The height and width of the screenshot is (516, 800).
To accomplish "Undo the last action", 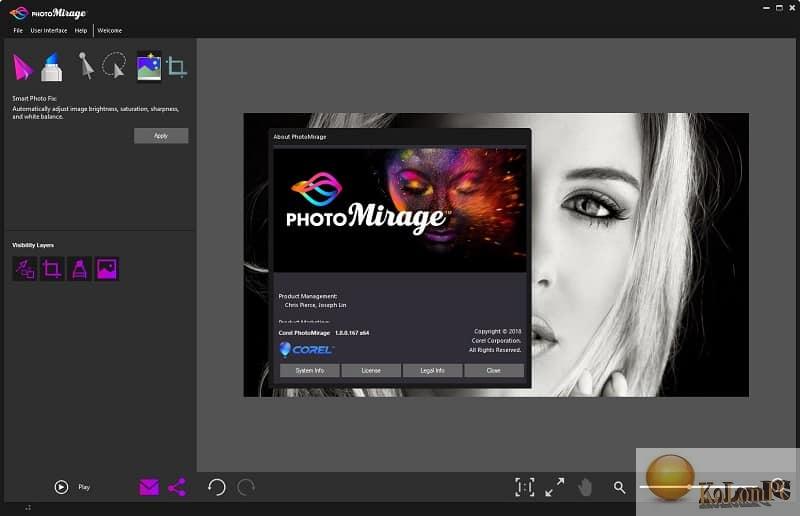I will 216,487.
